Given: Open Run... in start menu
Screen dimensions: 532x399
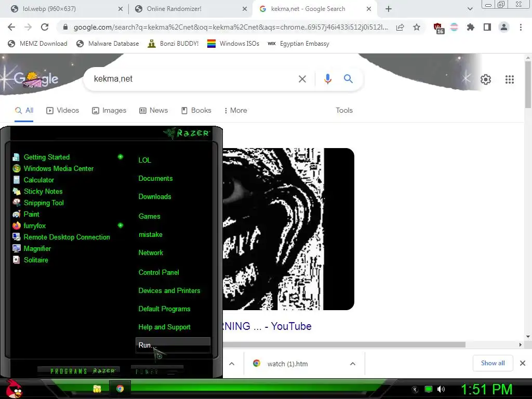Looking at the screenshot, I should 172,345.
